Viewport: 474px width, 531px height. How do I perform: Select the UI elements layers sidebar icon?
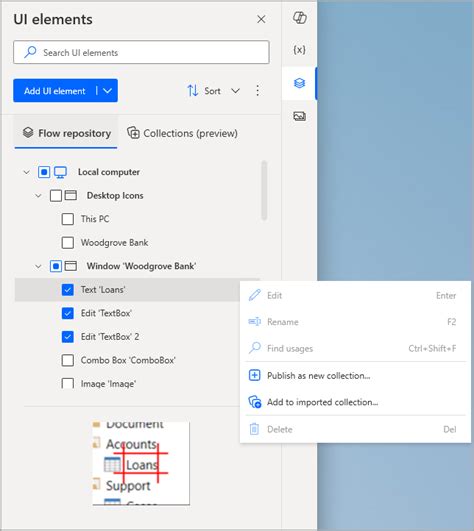[299, 83]
